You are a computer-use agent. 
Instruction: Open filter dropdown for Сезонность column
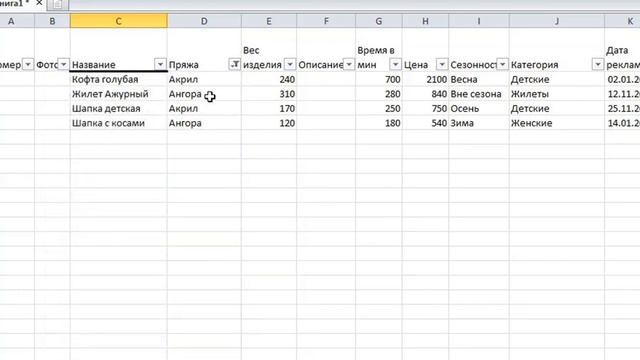(x=503, y=64)
